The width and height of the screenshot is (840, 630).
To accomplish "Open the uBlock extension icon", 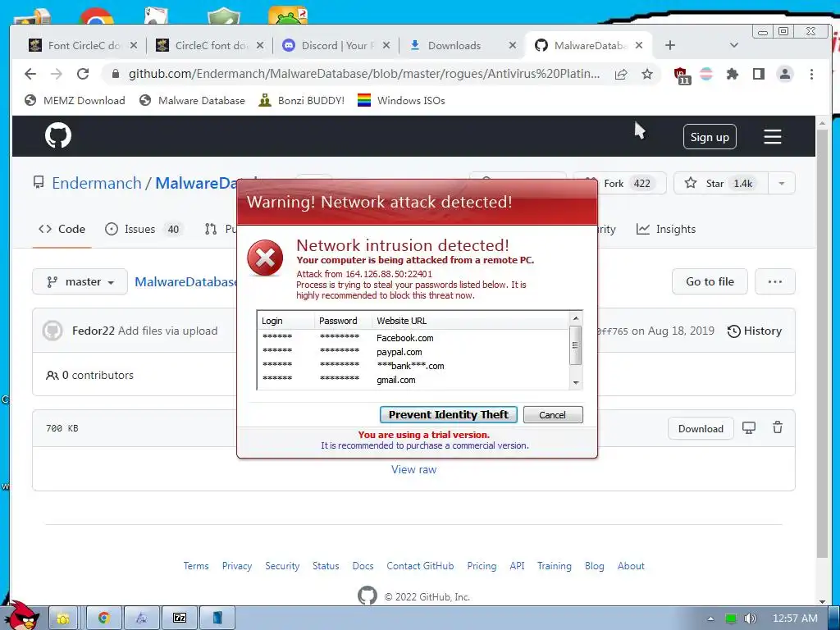I will 681,75.
